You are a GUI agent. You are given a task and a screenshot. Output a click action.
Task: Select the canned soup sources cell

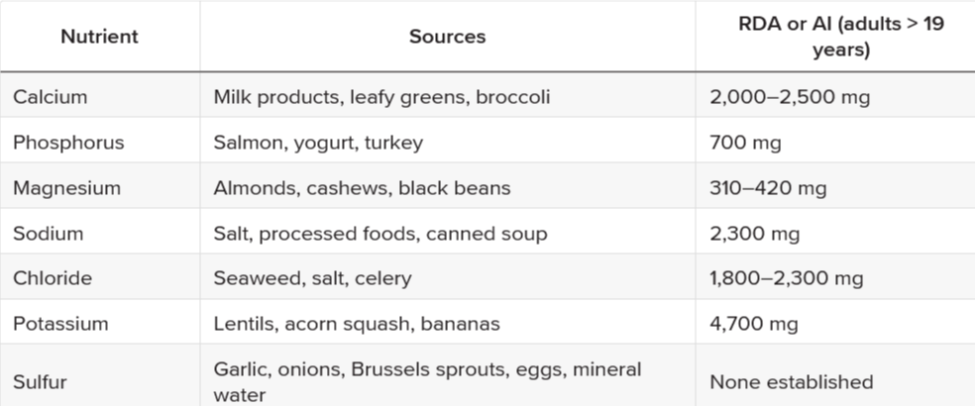(x=380, y=233)
